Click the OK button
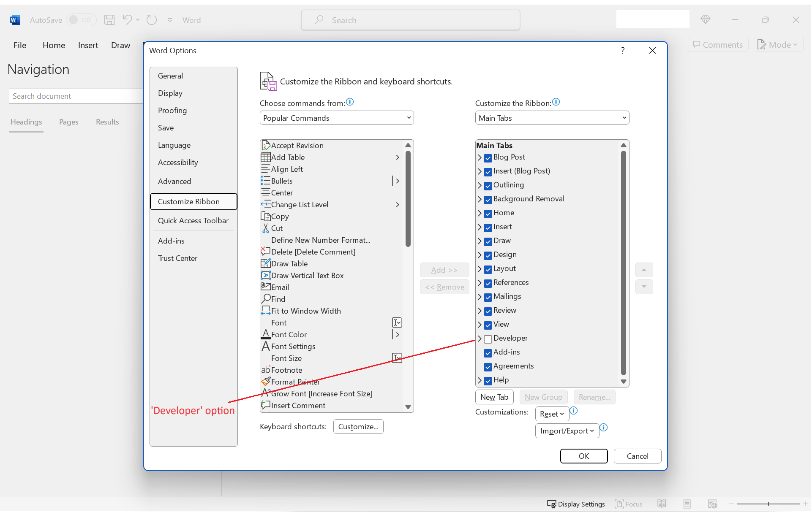 pos(583,456)
